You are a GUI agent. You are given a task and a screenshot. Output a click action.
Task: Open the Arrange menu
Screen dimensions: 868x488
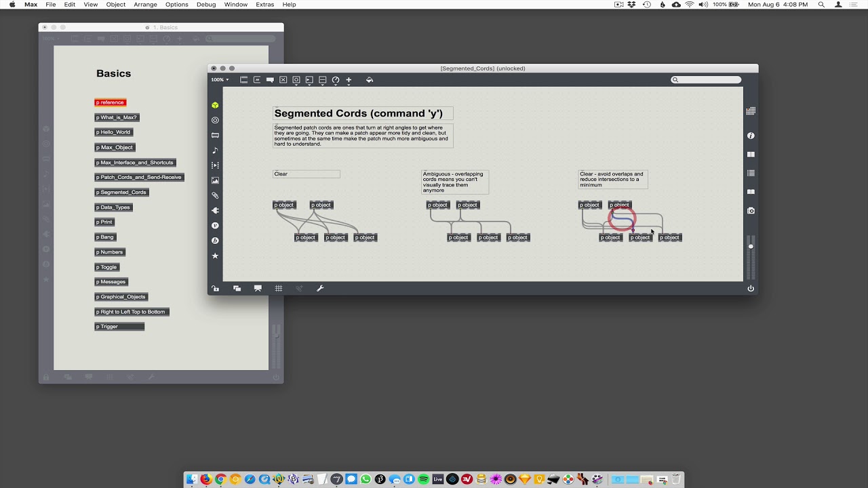(145, 5)
